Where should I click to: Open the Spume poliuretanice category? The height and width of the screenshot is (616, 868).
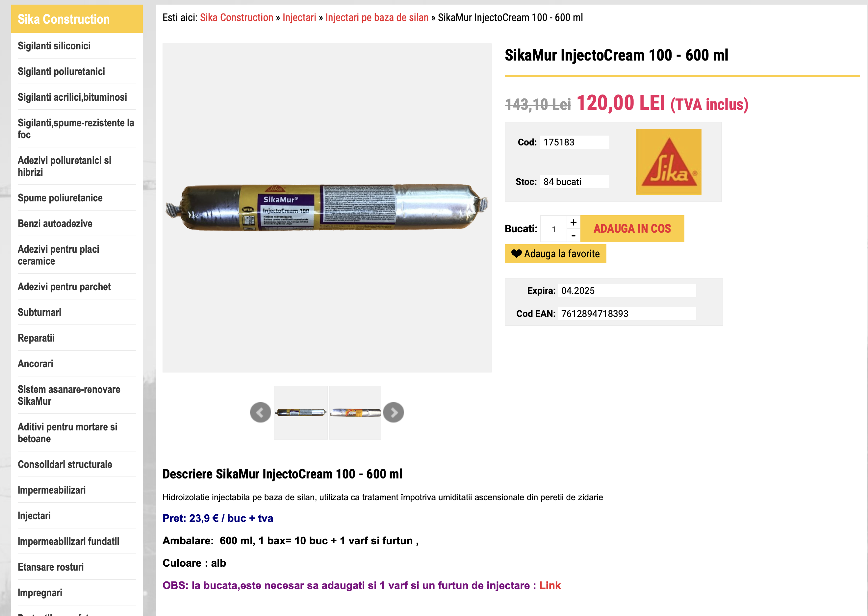click(x=60, y=198)
